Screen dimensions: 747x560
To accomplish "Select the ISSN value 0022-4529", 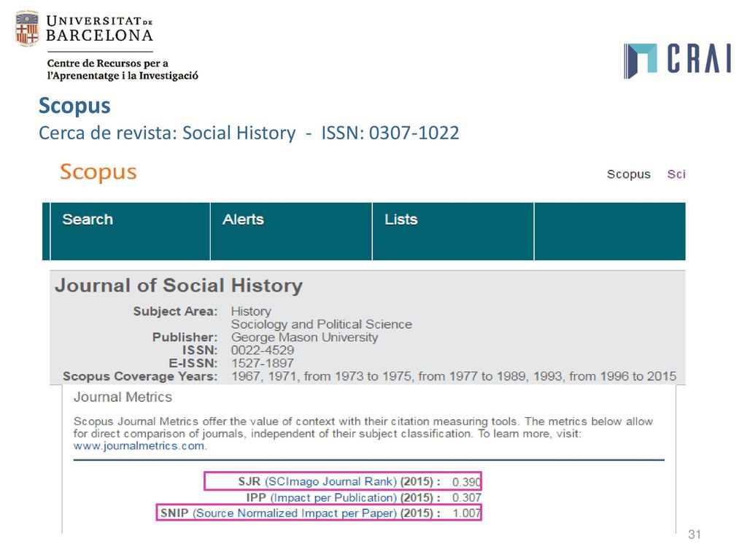I will click(x=263, y=351).
